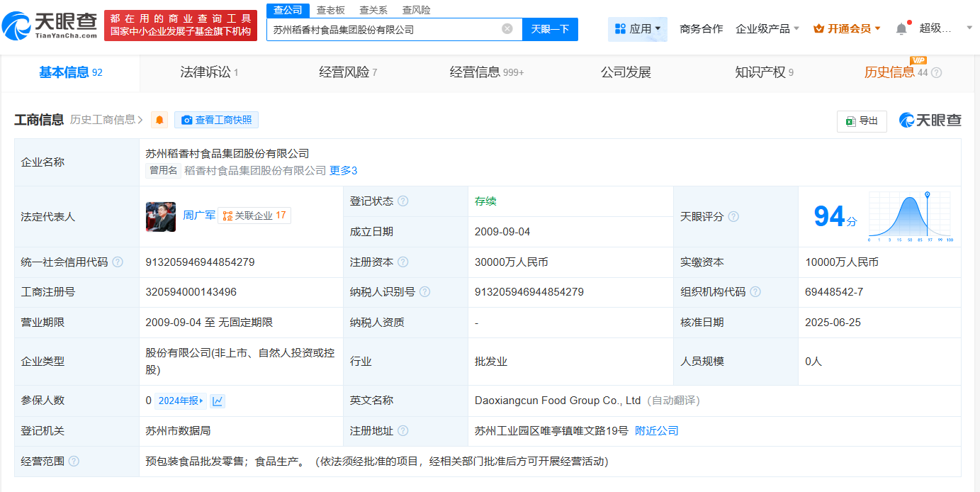
Task: Open the 应用 dropdown menu
Action: pyautogui.click(x=637, y=29)
